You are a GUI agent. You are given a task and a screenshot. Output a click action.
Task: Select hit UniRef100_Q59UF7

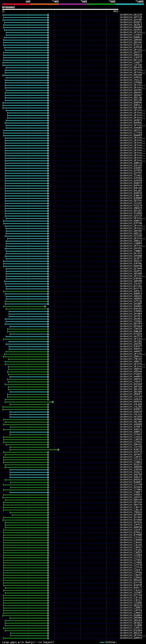[131, 394]
